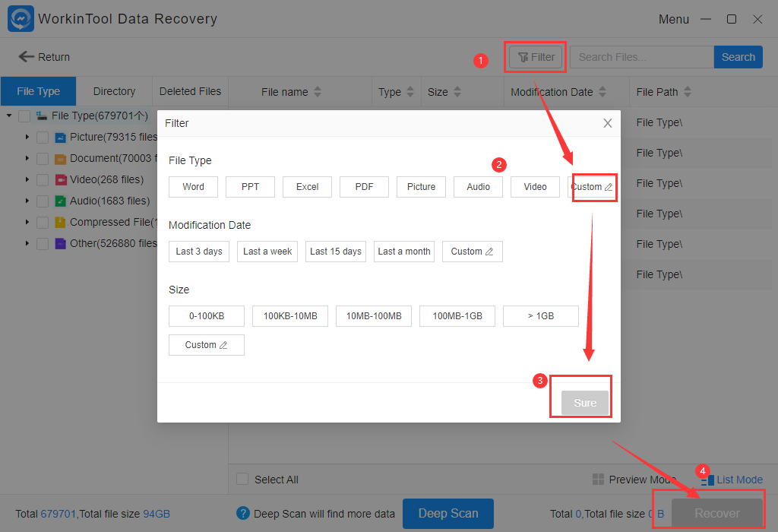Expand the Picture tree node
The image size is (778, 532).
[x=27, y=137]
